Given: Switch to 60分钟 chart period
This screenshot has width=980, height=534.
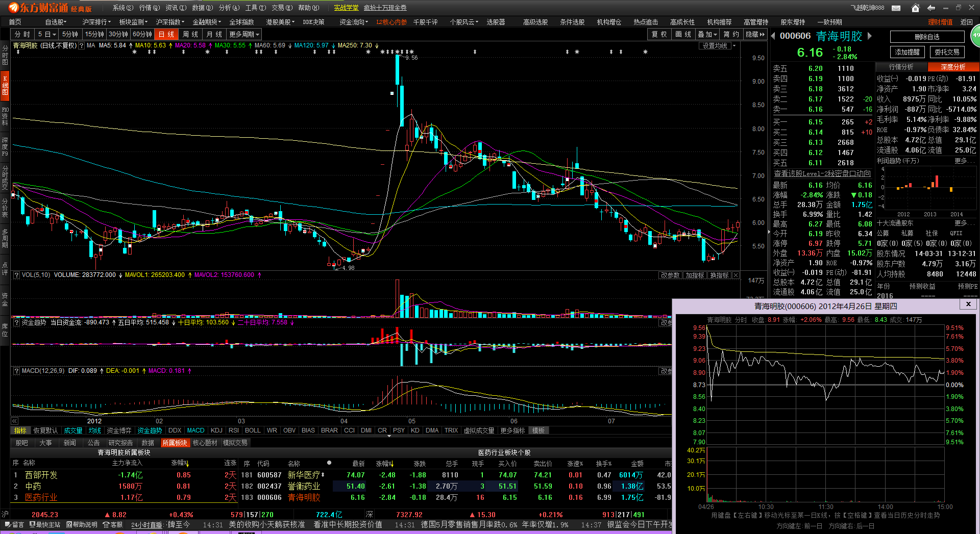Looking at the screenshot, I should (x=142, y=34).
